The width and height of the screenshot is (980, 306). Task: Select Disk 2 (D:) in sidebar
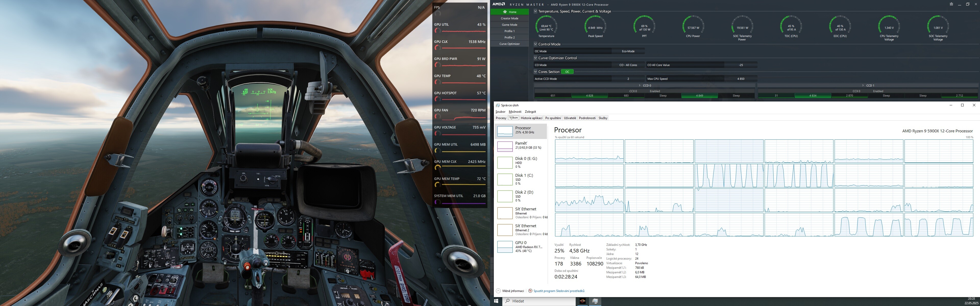(521, 196)
